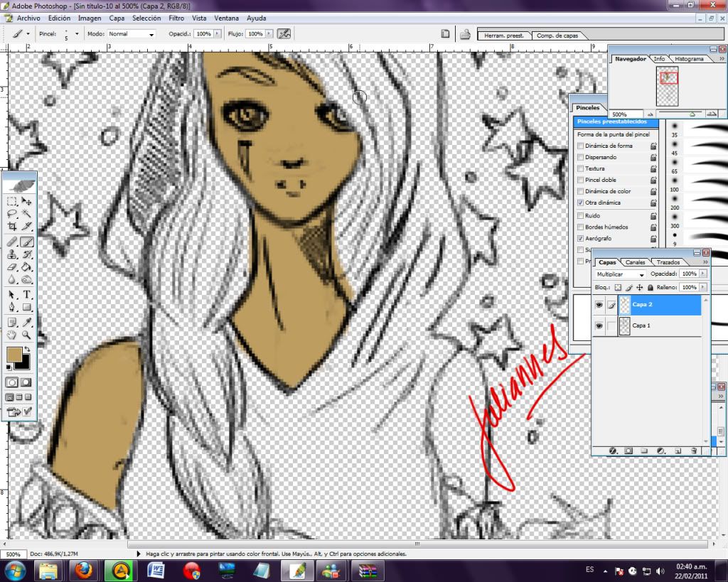Image resolution: width=728 pixels, height=582 pixels.
Task: Select the Slice tool
Action: tap(27, 227)
